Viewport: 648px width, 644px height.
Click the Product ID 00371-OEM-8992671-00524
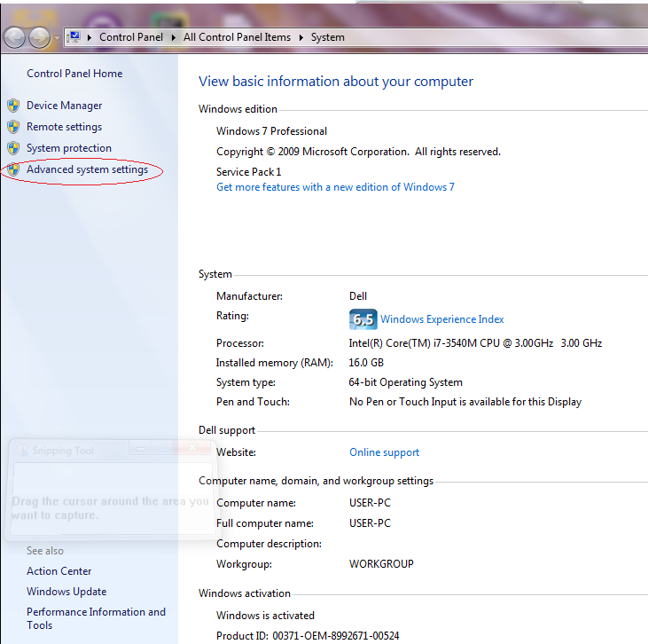click(308, 636)
